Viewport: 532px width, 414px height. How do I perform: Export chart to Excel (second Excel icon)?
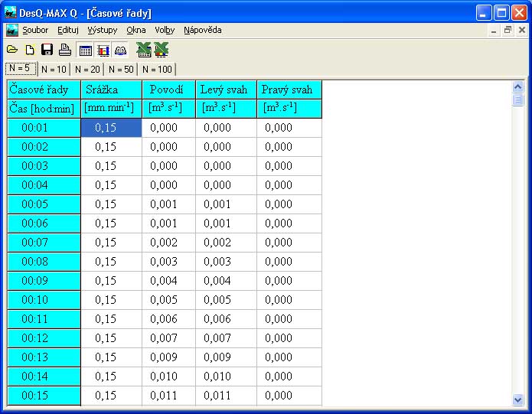pyautogui.click(x=162, y=50)
